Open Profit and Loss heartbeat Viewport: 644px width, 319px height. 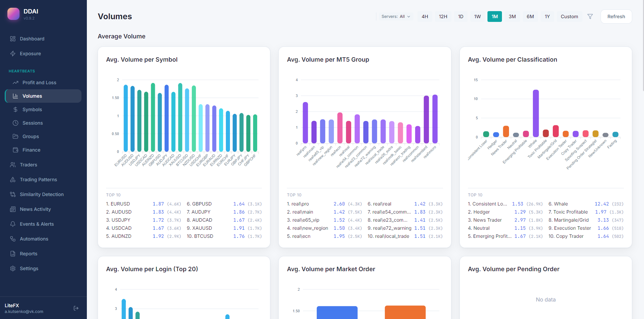click(43, 83)
